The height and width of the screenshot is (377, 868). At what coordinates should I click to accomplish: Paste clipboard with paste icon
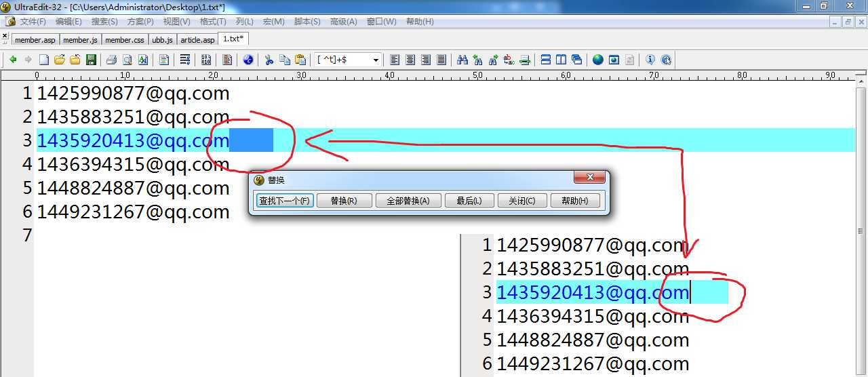point(300,60)
